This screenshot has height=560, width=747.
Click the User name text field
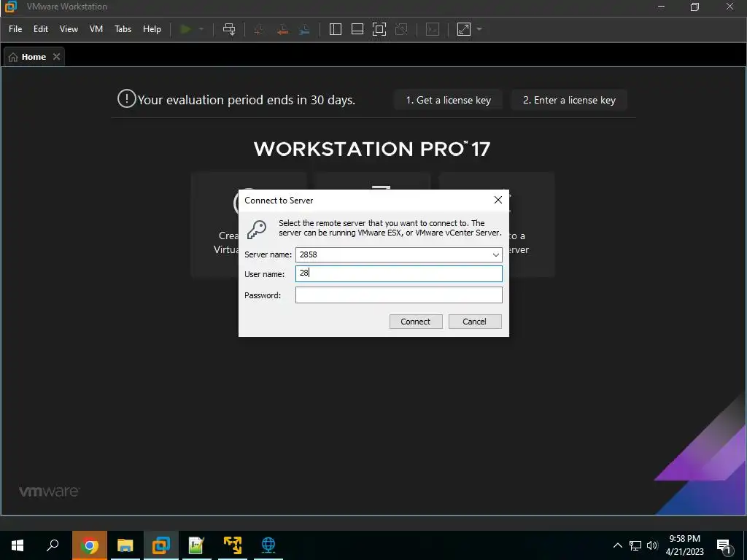tap(399, 274)
